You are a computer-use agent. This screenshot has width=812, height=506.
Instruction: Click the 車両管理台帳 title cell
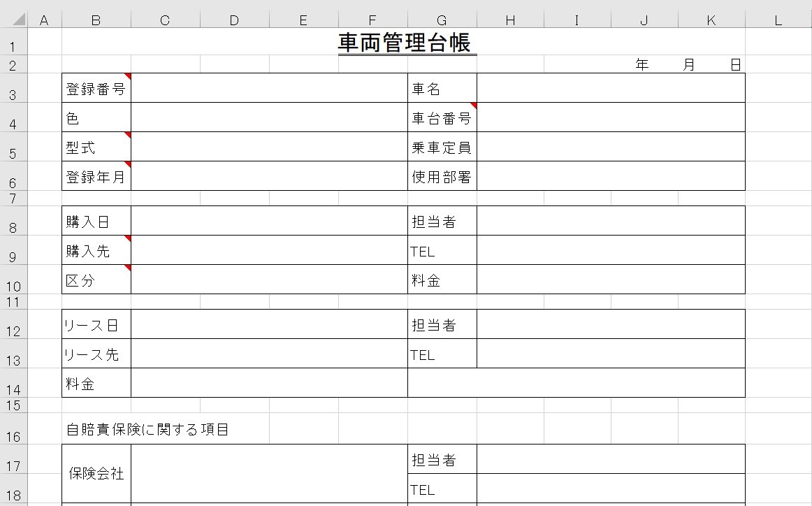(x=407, y=42)
